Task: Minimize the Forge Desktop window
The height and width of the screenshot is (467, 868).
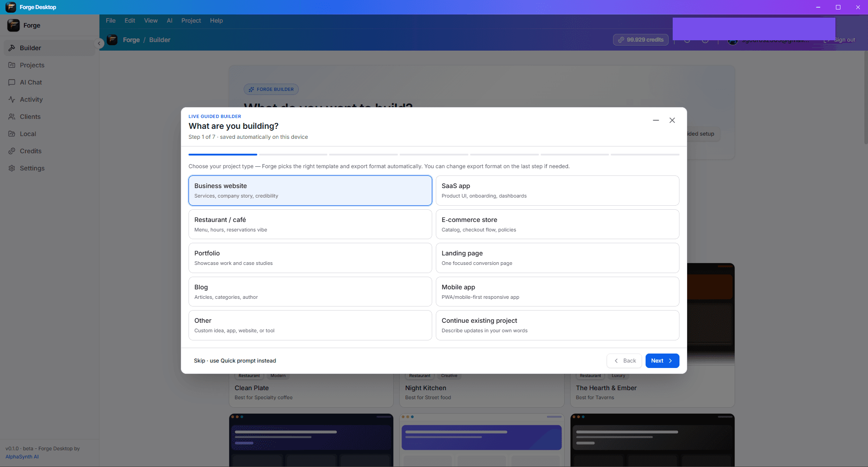Action: [818, 7]
